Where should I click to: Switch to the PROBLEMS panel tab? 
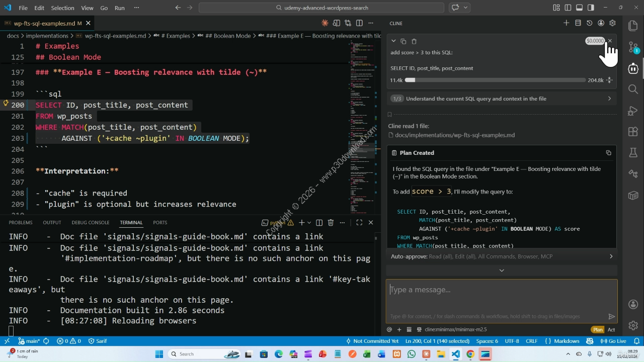pos(21,222)
